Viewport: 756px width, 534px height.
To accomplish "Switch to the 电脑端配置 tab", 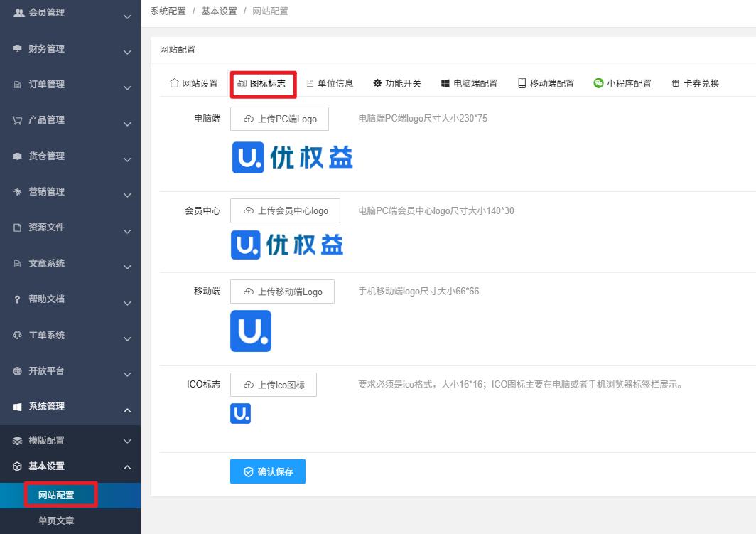I will click(469, 83).
